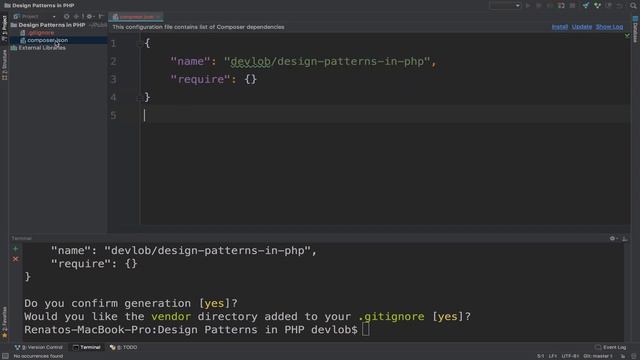Open the Project panel gear settings
Screen dimensions: 640x360
(90, 16)
